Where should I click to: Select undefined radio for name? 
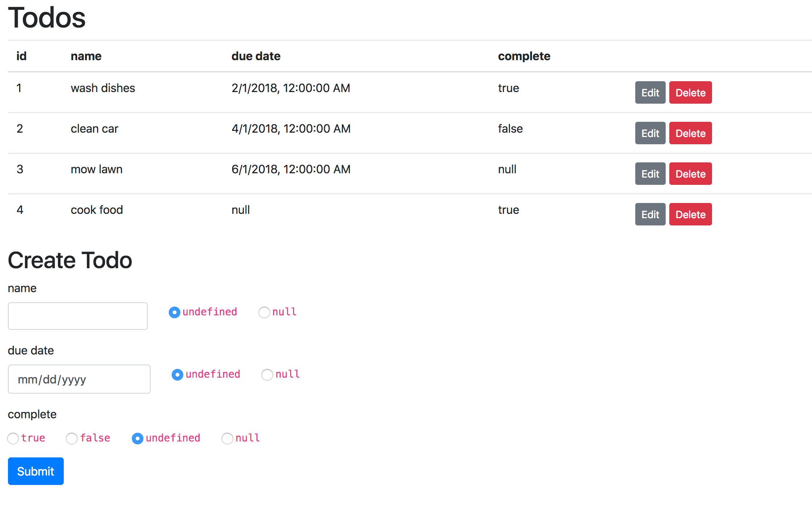[174, 312]
